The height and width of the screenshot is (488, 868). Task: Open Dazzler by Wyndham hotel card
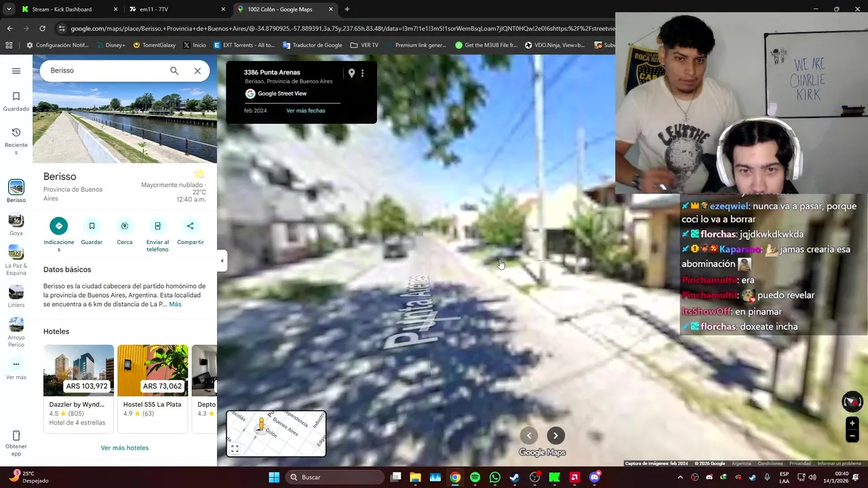(x=79, y=388)
